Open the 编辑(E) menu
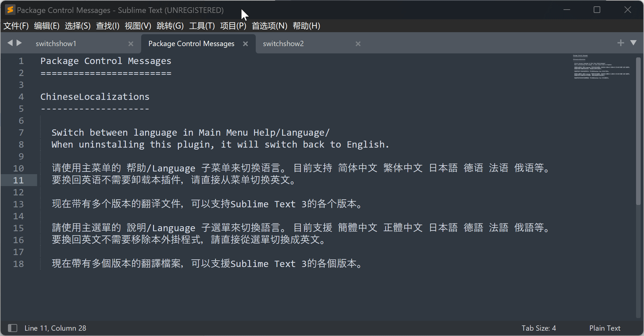Screen dimensions: 644x336 pyautogui.click(x=47, y=26)
